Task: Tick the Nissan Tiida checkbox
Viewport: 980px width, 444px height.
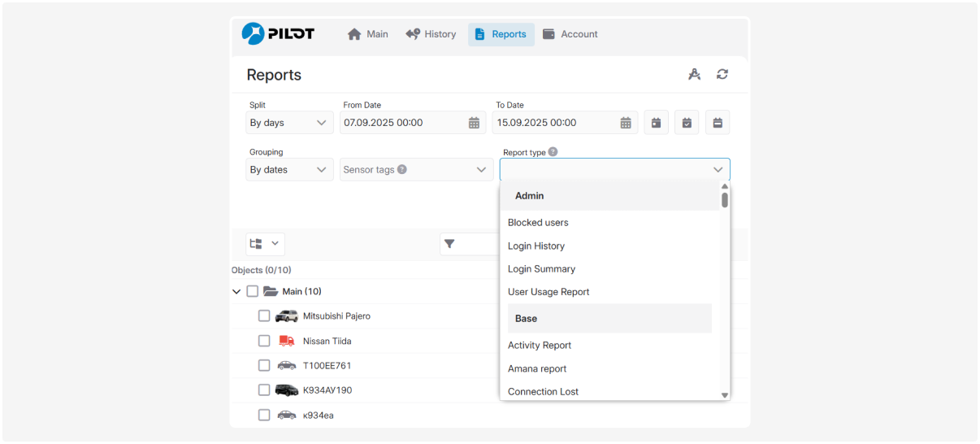Action: tap(264, 341)
